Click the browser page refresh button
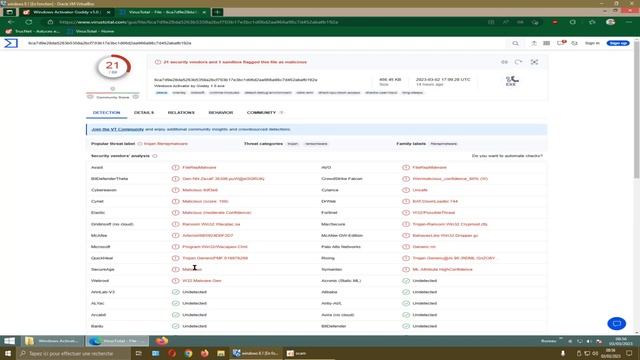This screenshot has height=360, width=640. click(x=29, y=22)
